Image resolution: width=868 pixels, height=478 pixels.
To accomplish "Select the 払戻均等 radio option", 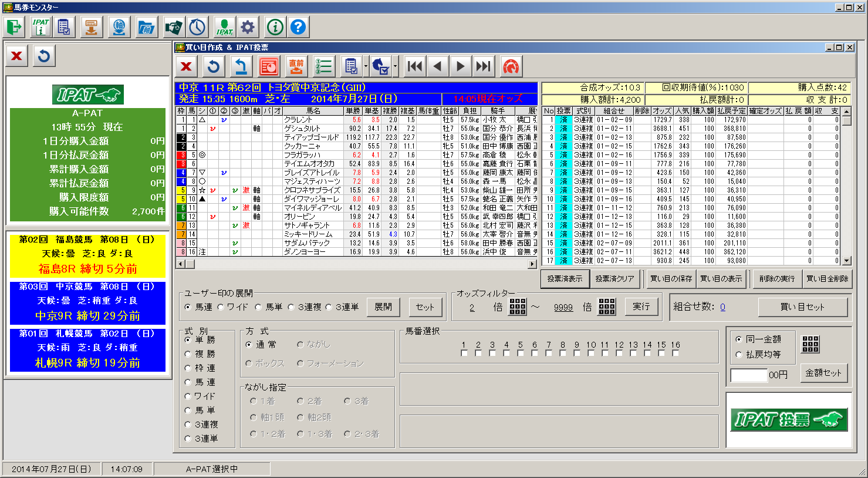I will [739, 354].
